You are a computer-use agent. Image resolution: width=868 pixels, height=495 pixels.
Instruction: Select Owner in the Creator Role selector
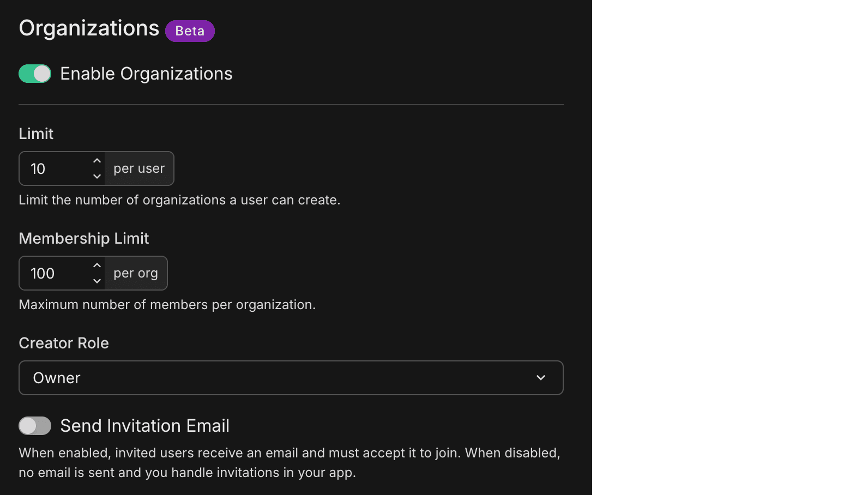291,378
